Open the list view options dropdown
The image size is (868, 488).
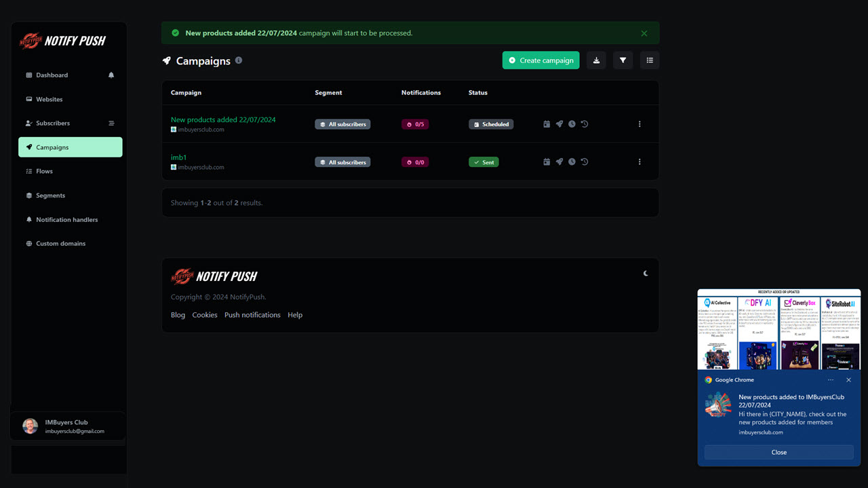coord(650,60)
